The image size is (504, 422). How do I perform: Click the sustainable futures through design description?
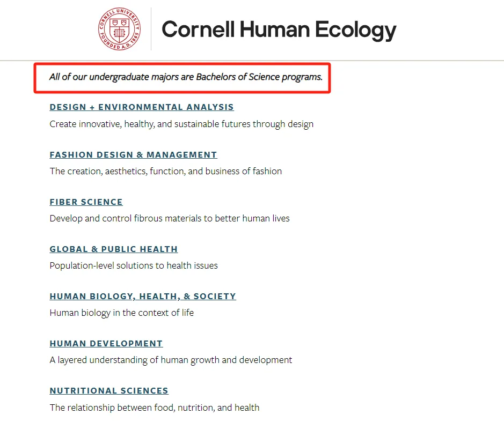[x=181, y=124]
